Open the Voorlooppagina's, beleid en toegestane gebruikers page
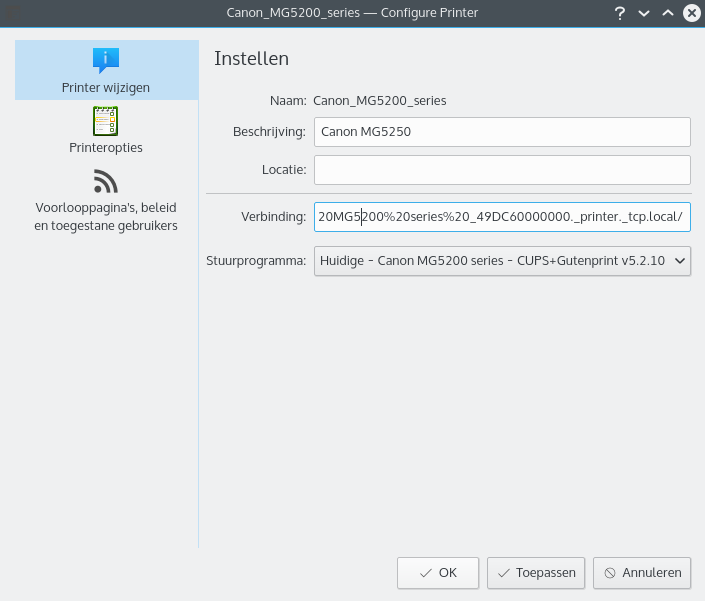This screenshot has width=705, height=601. point(106,216)
